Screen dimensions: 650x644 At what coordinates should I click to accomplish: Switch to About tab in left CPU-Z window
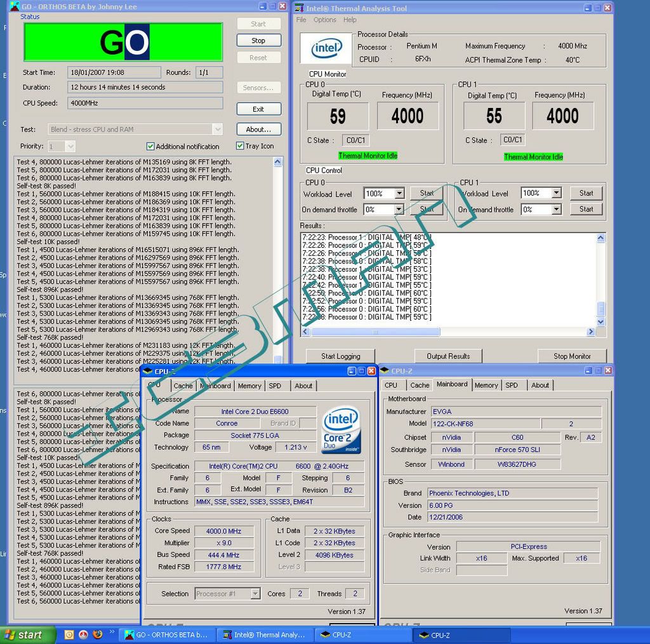point(303,386)
